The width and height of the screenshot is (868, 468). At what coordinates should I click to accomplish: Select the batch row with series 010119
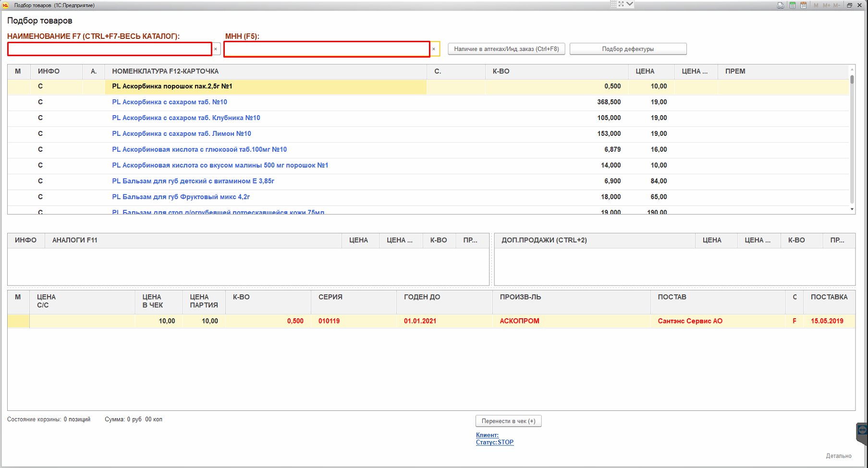coord(329,321)
